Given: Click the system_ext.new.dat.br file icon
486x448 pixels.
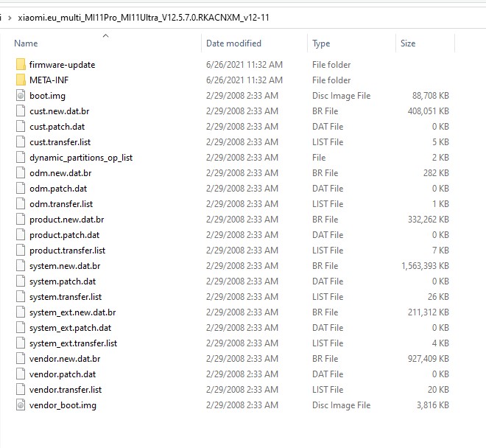Looking at the screenshot, I should pos(21,312).
